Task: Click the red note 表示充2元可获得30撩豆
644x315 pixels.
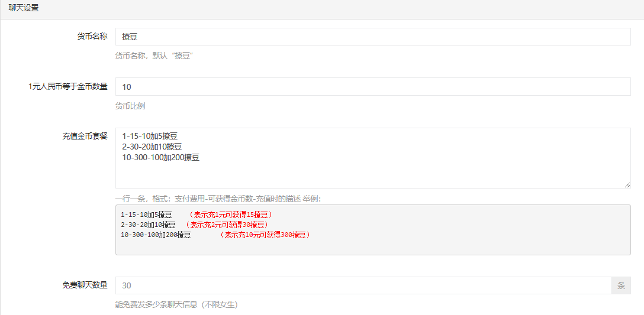Action: (227, 225)
